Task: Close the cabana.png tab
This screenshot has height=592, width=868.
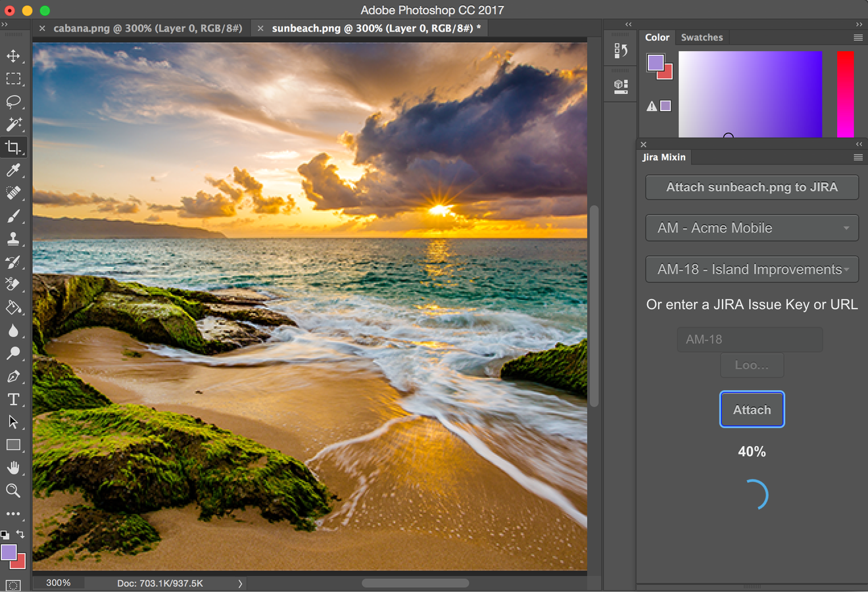Action: [42, 28]
